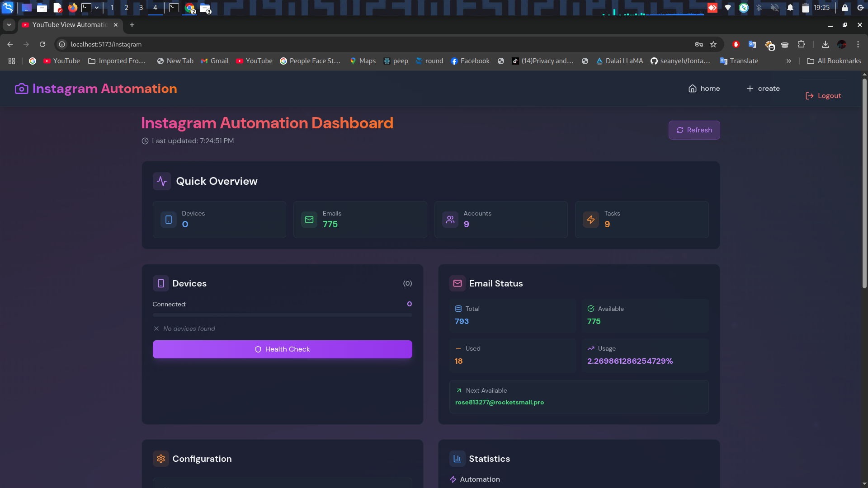The image size is (868, 488).
Task: Click the Used emails value 18
Action: [x=458, y=361]
